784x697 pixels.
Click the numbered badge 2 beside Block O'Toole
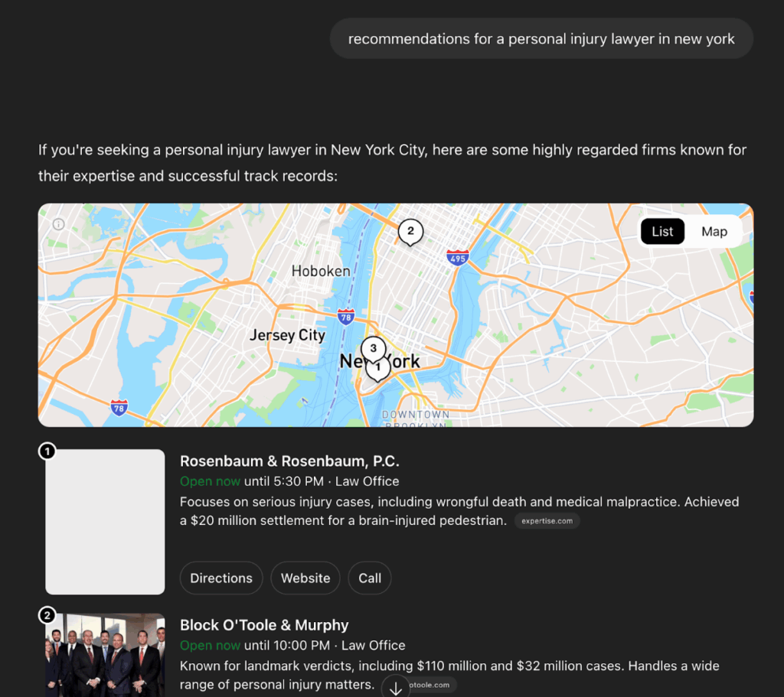tap(47, 615)
